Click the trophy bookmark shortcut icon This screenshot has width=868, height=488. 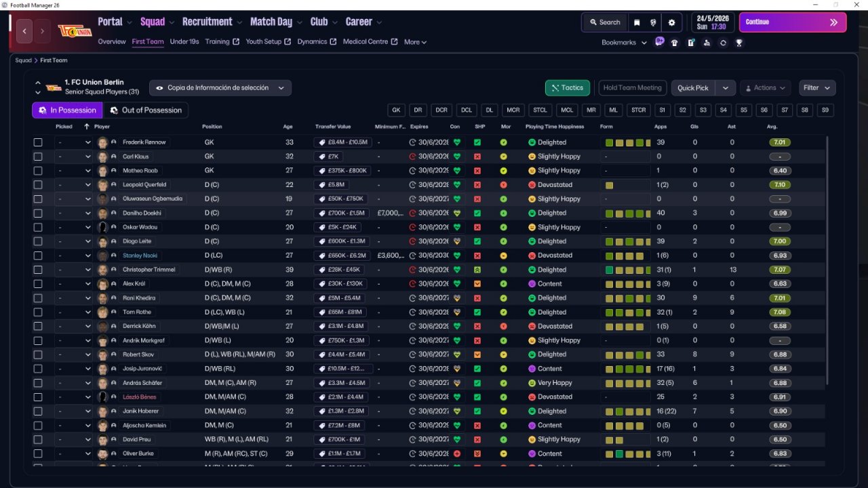pyautogui.click(x=739, y=42)
